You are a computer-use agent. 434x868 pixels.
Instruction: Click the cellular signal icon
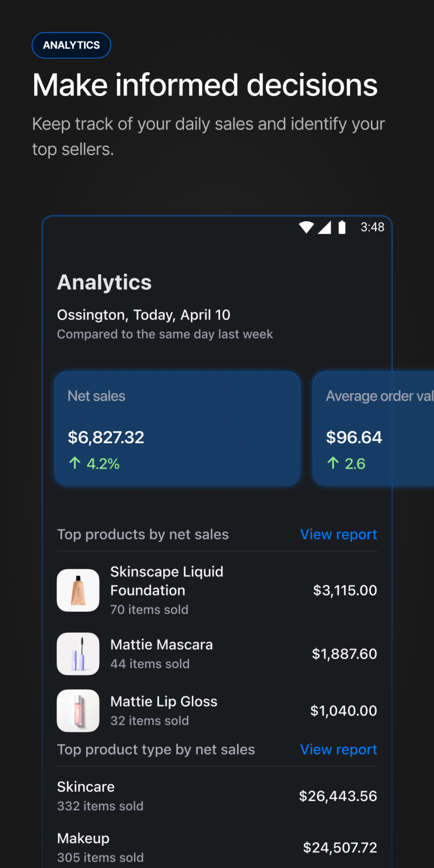coord(325,227)
